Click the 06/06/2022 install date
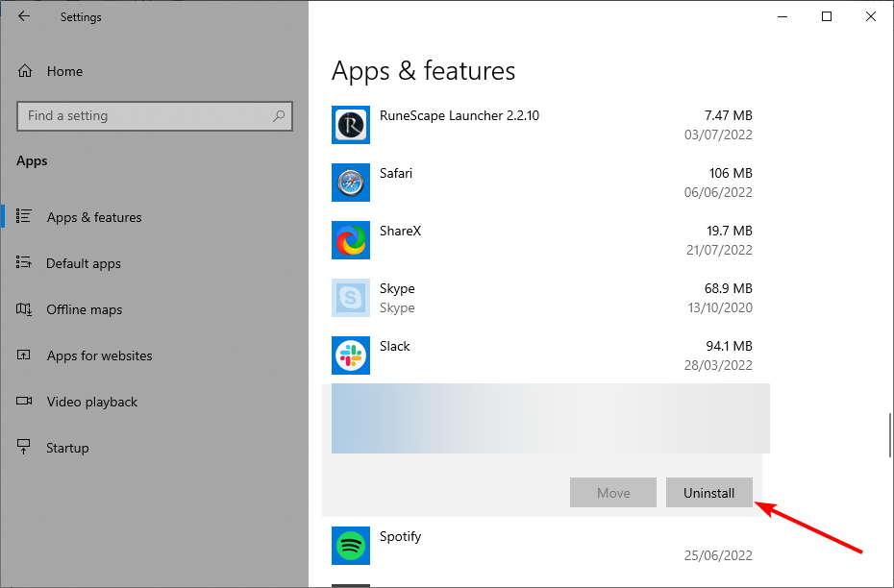This screenshot has height=588, width=894. (x=718, y=192)
